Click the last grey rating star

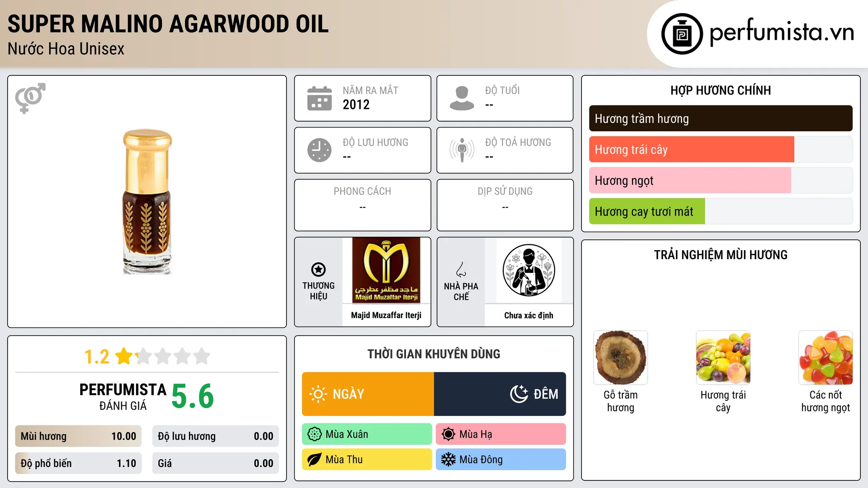click(202, 356)
